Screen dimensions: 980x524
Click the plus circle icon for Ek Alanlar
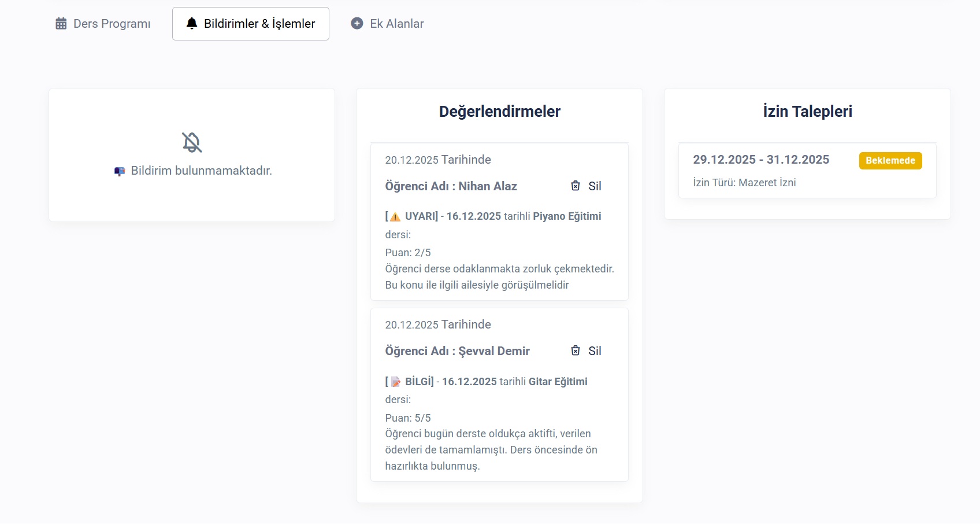pos(357,24)
